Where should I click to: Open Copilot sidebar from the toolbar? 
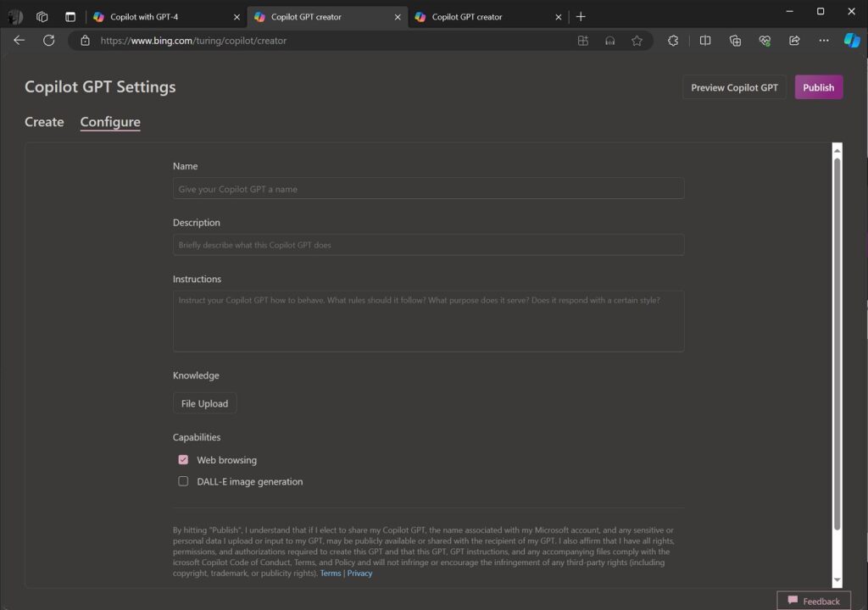(x=852, y=40)
